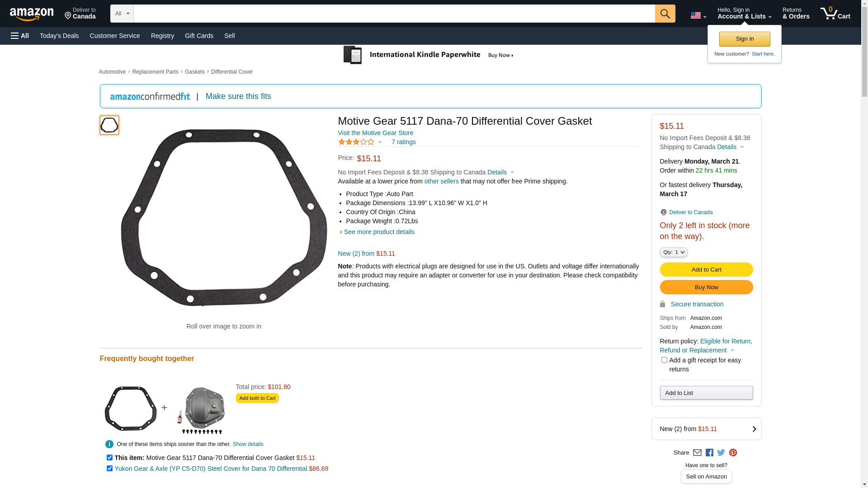Go to Gift Cards page
The height and width of the screenshot is (488, 868).
tap(199, 36)
